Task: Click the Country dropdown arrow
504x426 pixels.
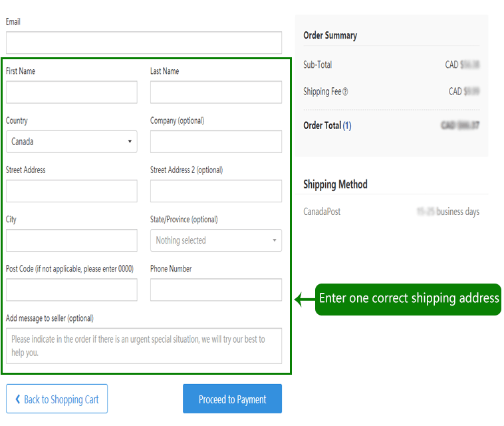Action: pyautogui.click(x=129, y=142)
